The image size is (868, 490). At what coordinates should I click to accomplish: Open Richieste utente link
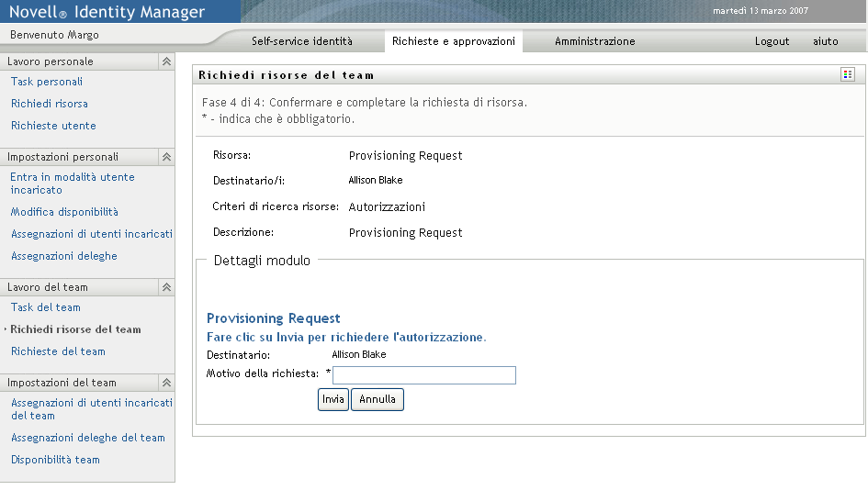tap(53, 126)
